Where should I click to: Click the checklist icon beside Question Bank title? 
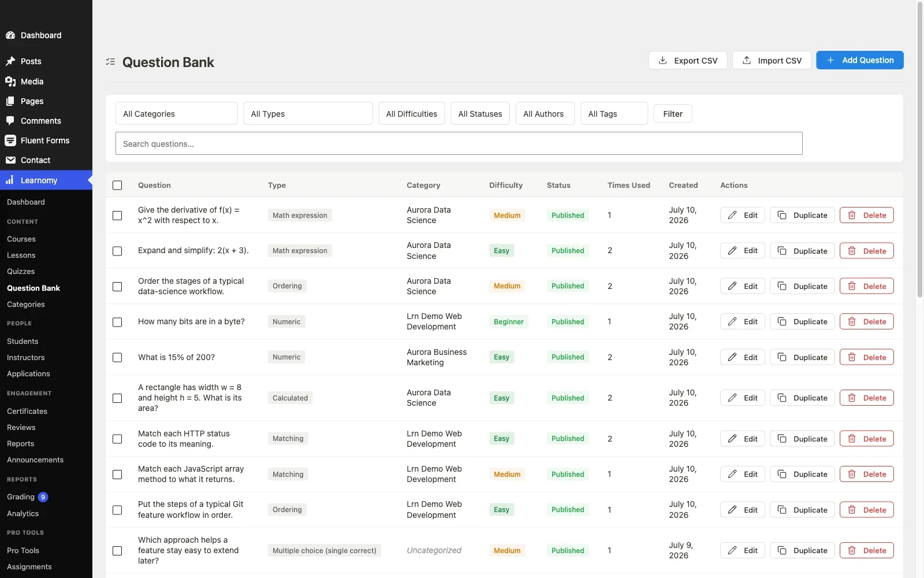click(x=110, y=62)
